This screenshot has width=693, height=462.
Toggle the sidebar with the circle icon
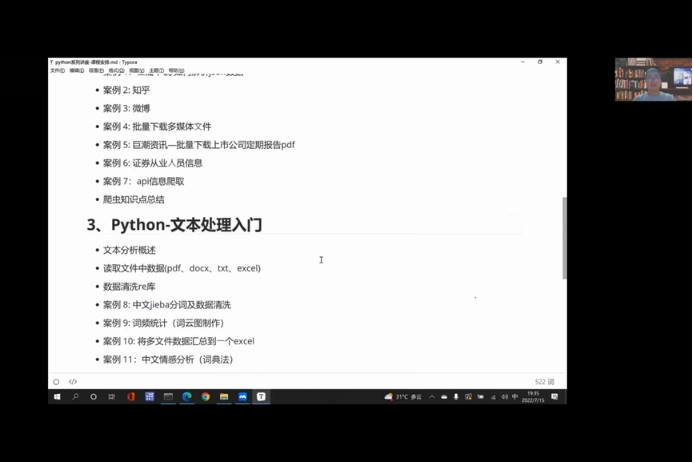(x=56, y=382)
